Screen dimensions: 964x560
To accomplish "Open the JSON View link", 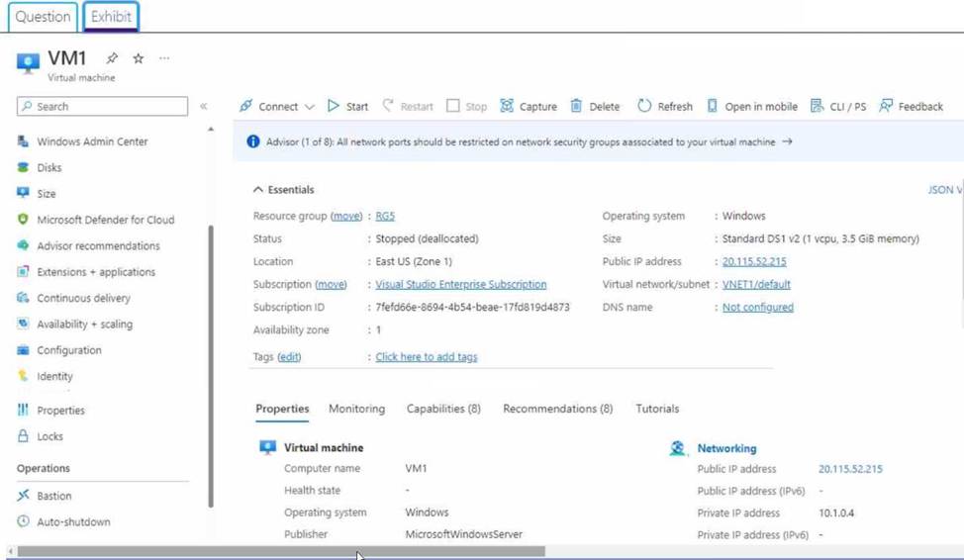I will [945, 190].
